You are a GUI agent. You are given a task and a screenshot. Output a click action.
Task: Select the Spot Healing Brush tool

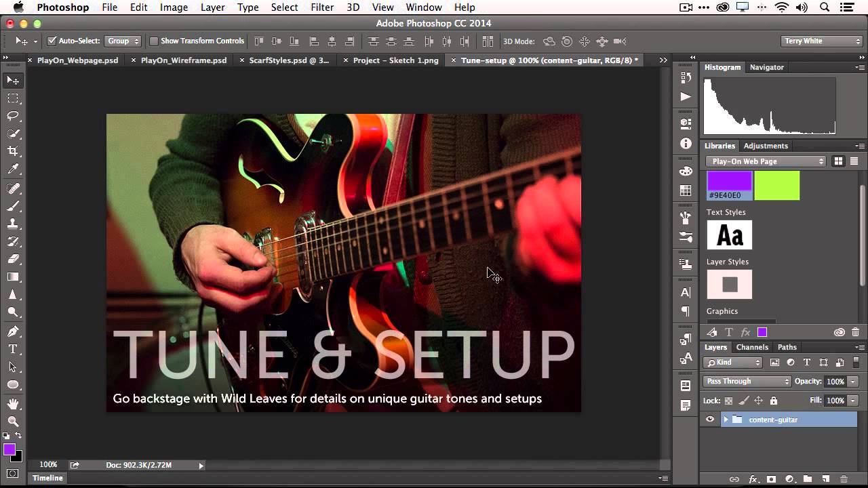pos(13,188)
